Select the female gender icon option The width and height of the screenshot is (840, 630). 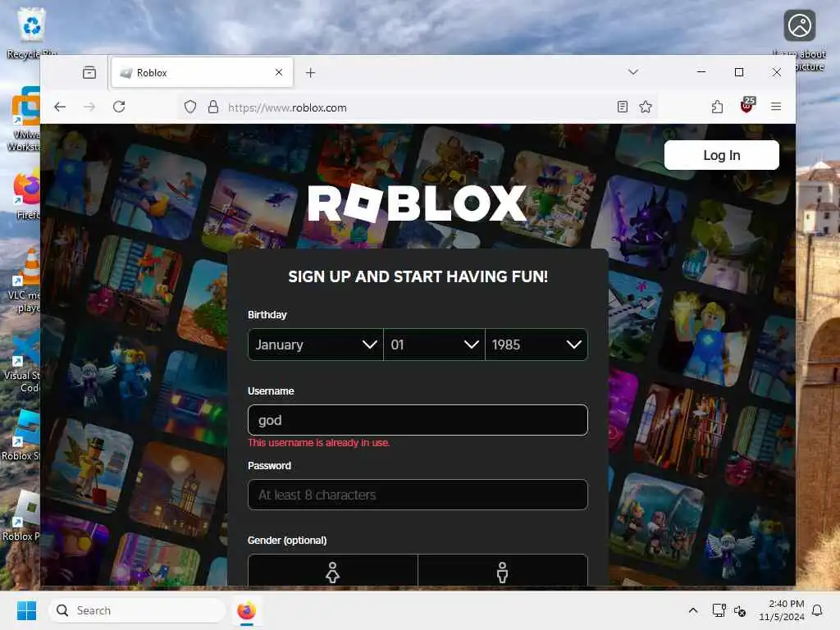click(333, 572)
